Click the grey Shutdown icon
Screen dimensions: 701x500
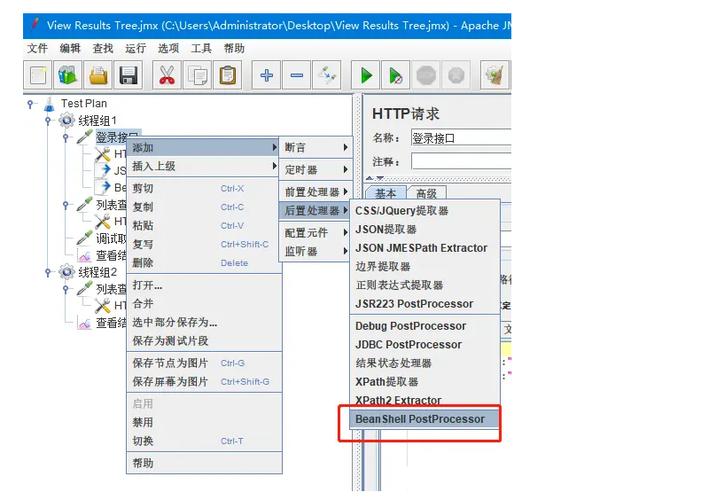click(456, 75)
